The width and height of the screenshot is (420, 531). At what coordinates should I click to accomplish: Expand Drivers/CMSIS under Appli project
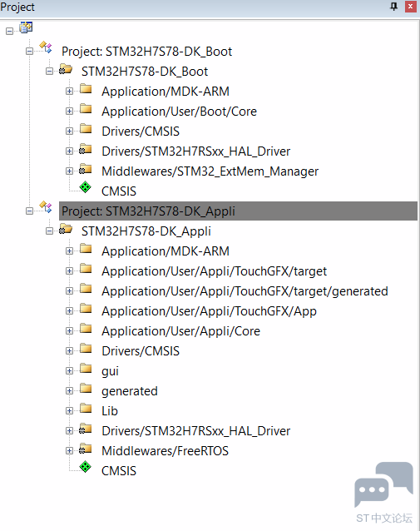69,351
